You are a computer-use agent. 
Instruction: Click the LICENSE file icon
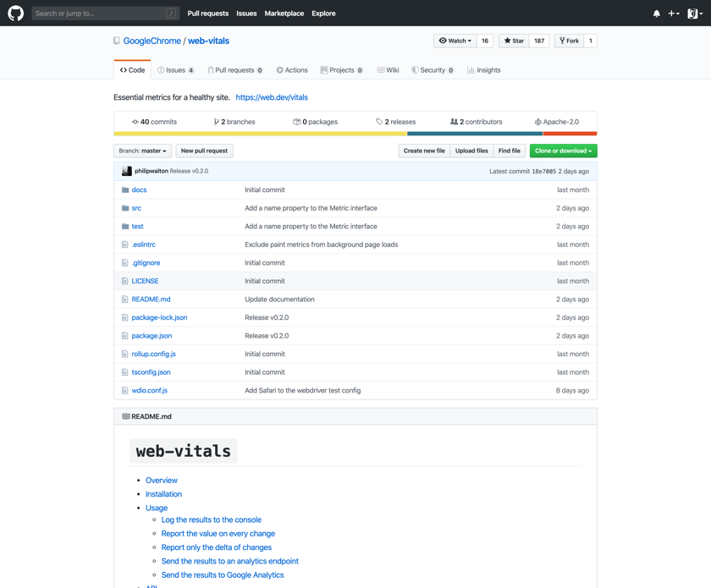124,281
